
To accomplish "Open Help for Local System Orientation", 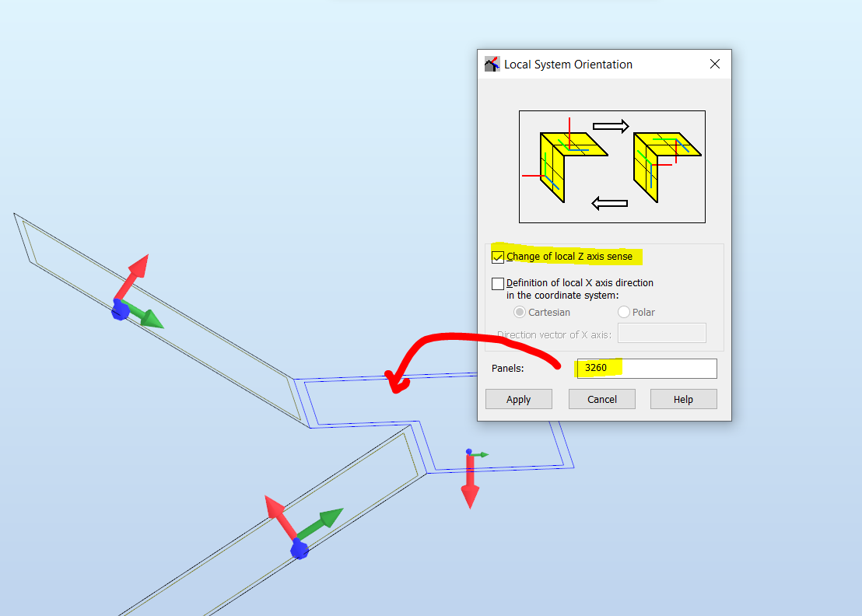I will 683,398.
